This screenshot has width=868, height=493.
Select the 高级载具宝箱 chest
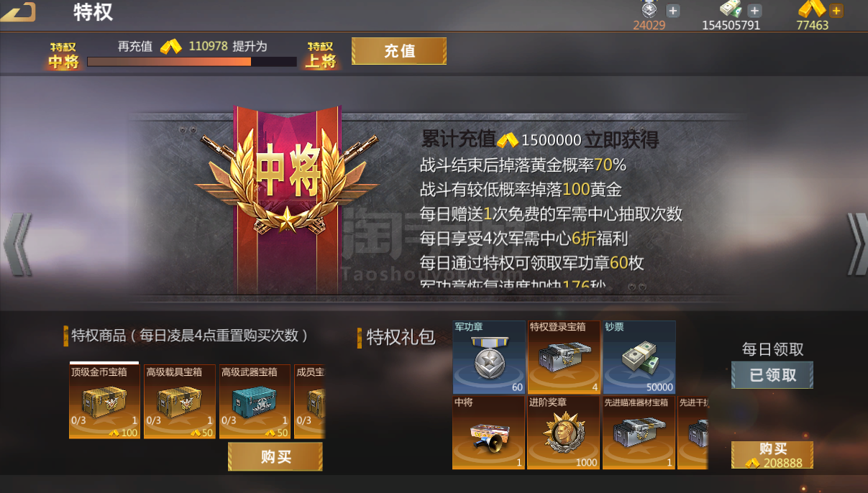click(x=179, y=402)
